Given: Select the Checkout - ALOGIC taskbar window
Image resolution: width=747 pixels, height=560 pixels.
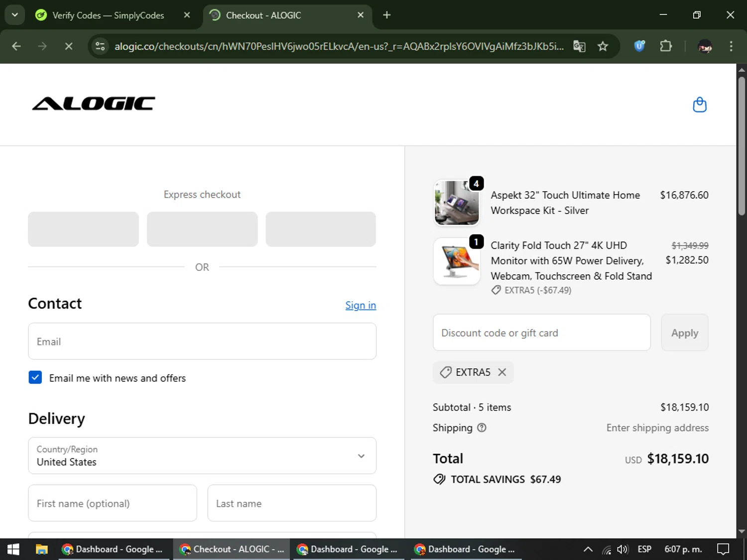Looking at the screenshot, I should [x=232, y=549].
